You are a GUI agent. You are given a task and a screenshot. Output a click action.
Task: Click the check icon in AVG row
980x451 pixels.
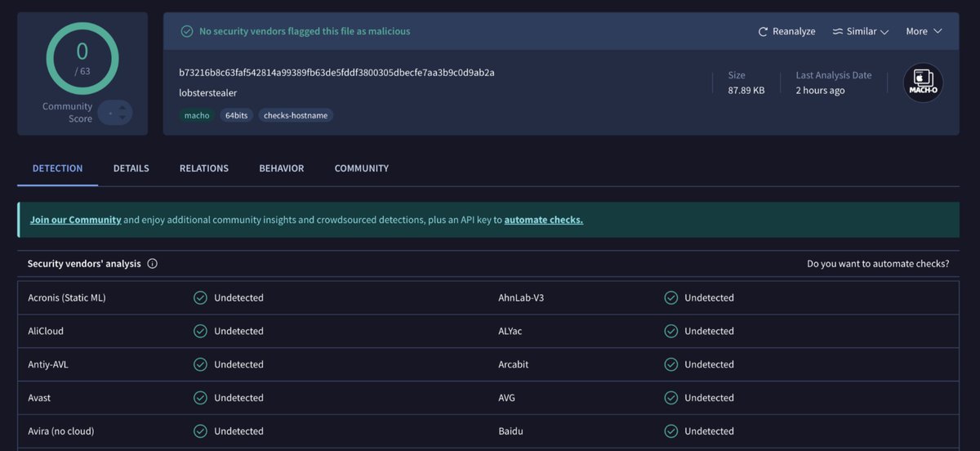pyautogui.click(x=671, y=398)
